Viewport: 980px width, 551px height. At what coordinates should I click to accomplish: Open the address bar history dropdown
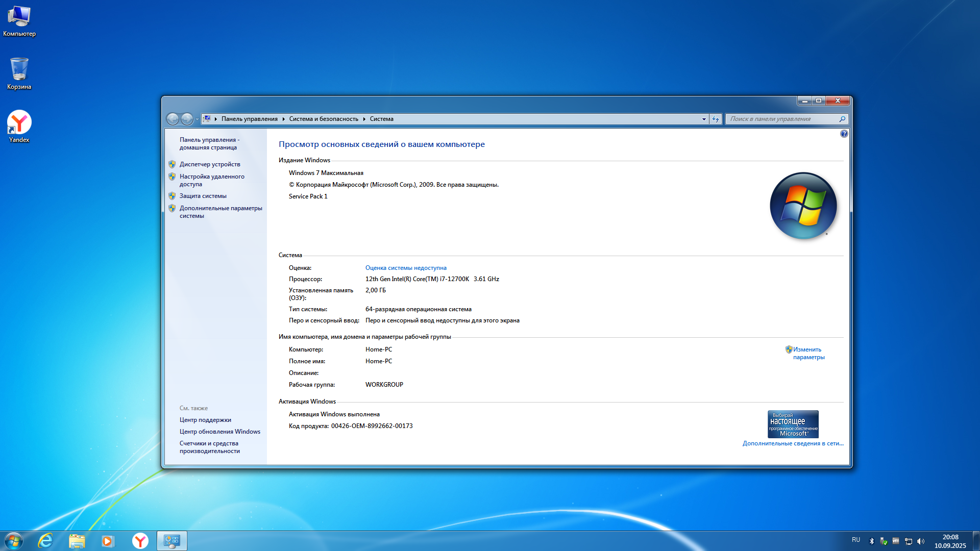pyautogui.click(x=704, y=119)
